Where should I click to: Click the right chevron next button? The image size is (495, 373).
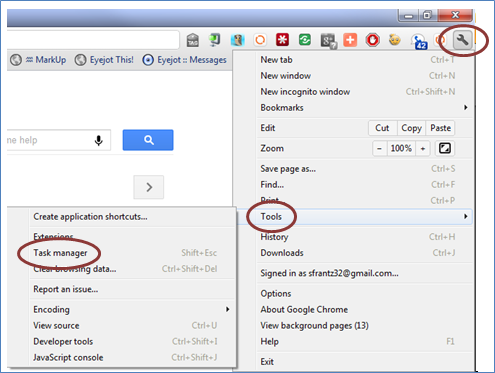point(149,187)
